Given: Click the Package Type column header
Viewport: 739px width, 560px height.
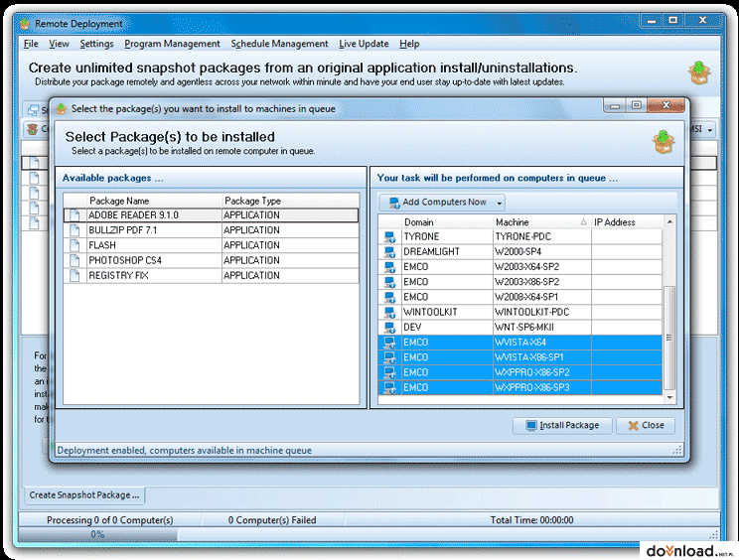Looking at the screenshot, I should [289, 202].
